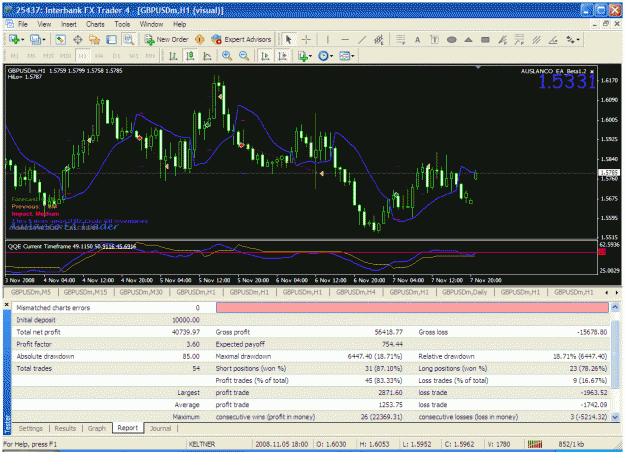The width and height of the screenshot is (625, 452).
Task: Open a new chart window
Action: click(x=14, y=39)
